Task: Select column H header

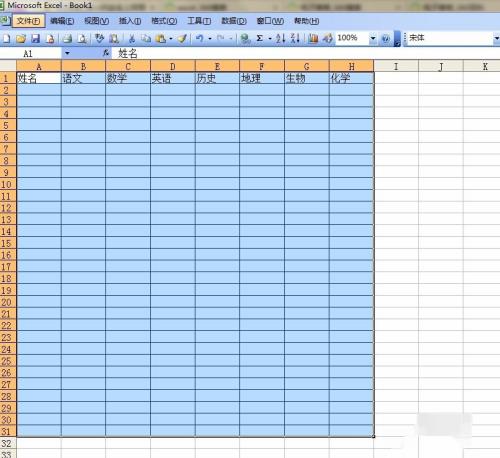Action: 351,66
